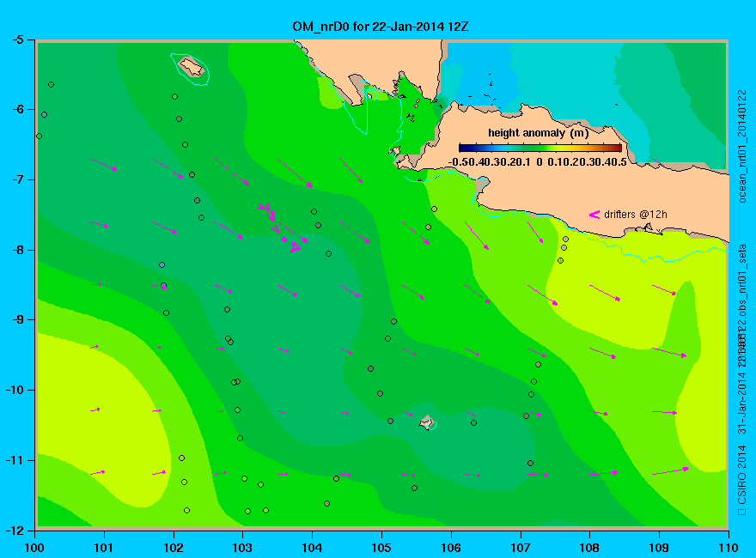Image resolution: width=756 pixels, height=558 pixels.
Task: Click the plot title OM_nrD0 for 22-Jan-2014 12Z
Action: (380, 27)
